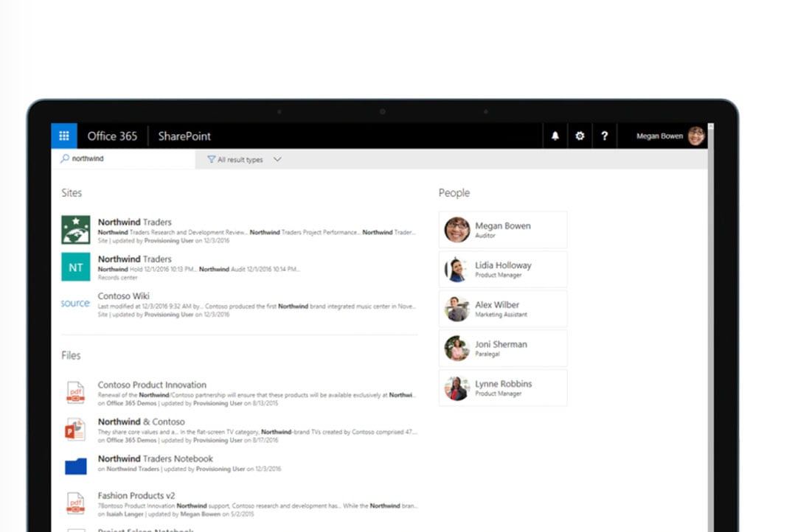The image size is (795, 532).
Task: Open Fashion Products v2 file
Action: point(136,495)
